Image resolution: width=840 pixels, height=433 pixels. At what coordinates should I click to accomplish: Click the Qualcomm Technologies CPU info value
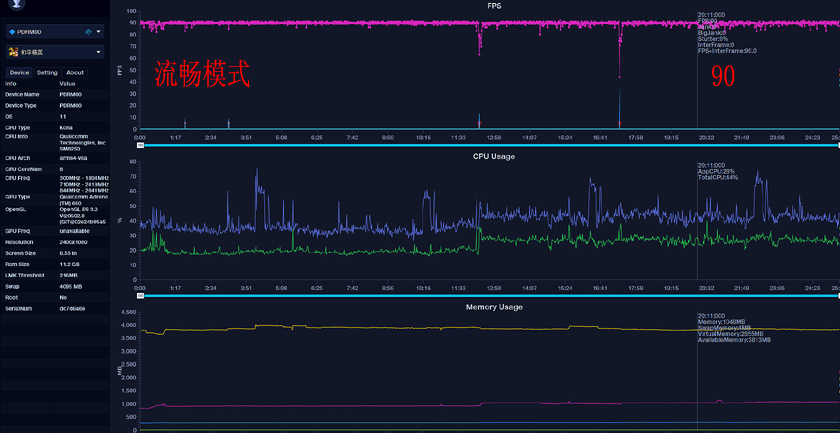82,142
